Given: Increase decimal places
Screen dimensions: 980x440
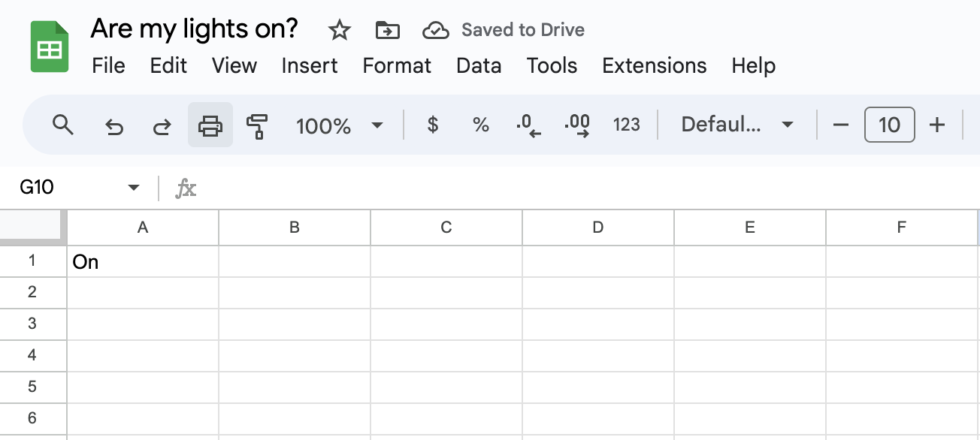Looking at the screenshot, I should coord(577,125).
